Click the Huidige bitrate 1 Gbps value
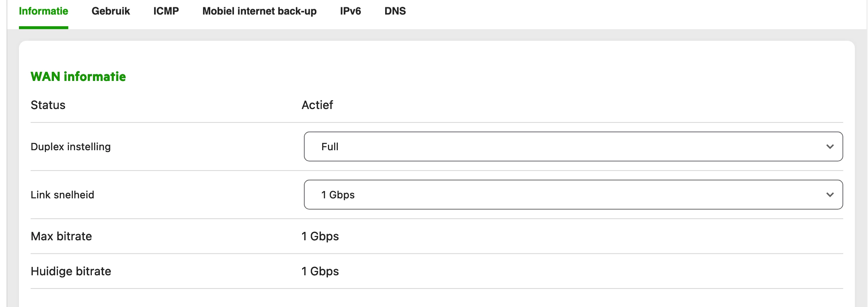Image resolution: width=868 pixels, height=307 pixels. [320, 271]
